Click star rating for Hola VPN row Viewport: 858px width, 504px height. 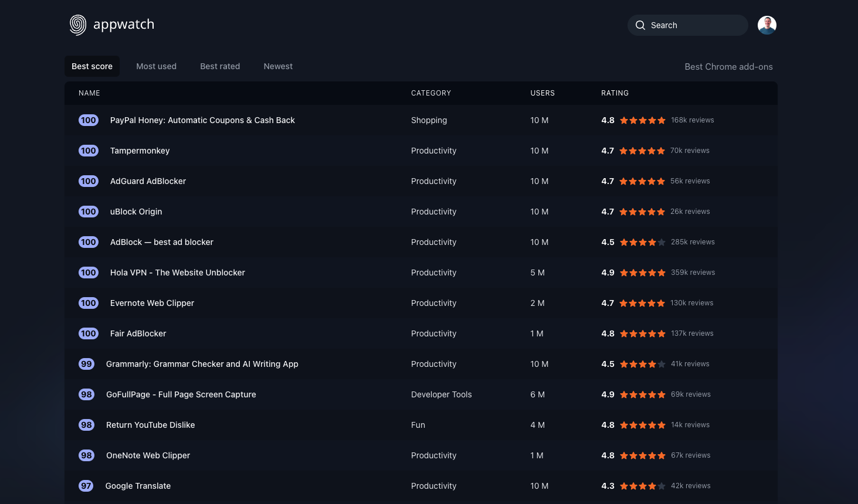(643, 273)
